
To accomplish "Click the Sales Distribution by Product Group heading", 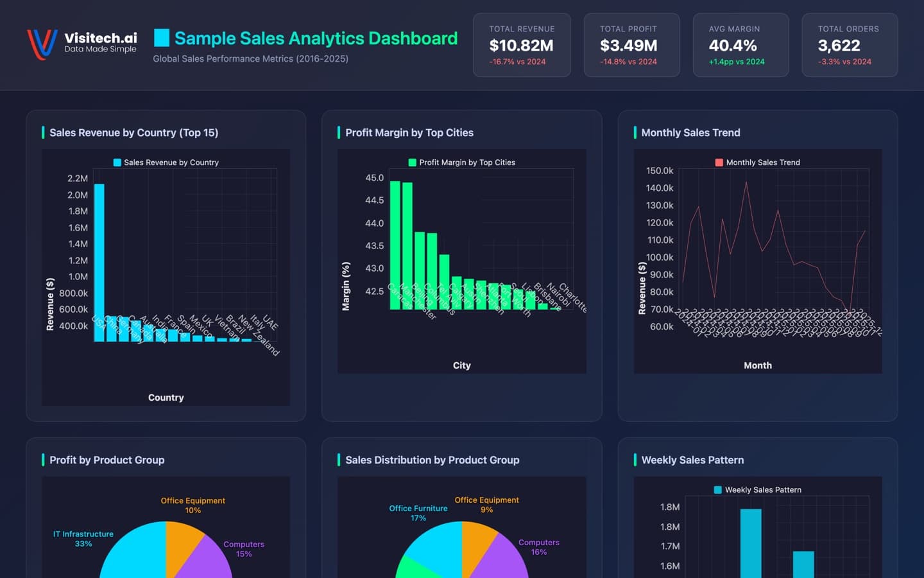I will tap(432, 460).
